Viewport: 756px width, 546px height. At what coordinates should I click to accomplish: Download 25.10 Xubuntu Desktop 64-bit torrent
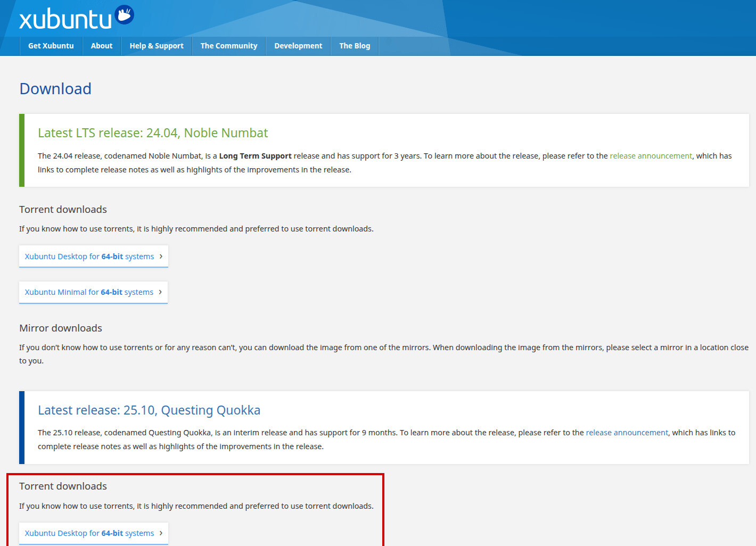click(x=89, y=533)
